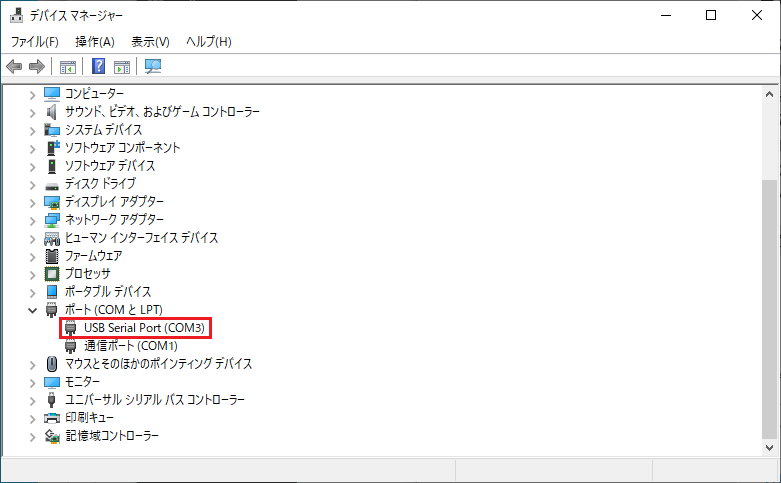Click the printer icon for 印刷キュー

click(52, 418)
